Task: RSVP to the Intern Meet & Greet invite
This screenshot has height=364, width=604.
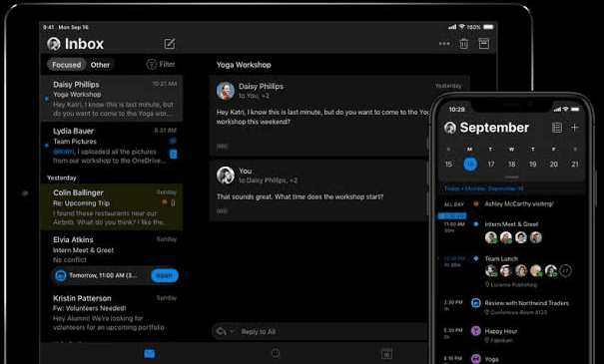Action: [165, 275]
